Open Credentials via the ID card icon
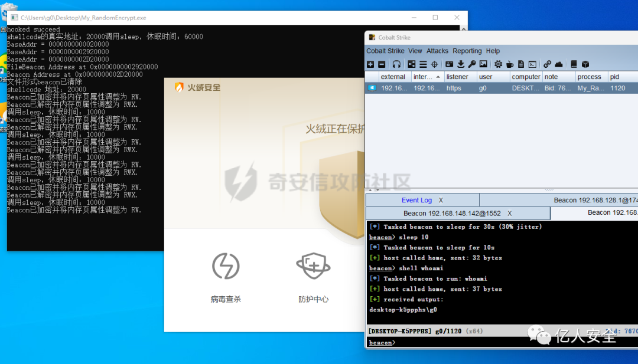 coord(449,64)
